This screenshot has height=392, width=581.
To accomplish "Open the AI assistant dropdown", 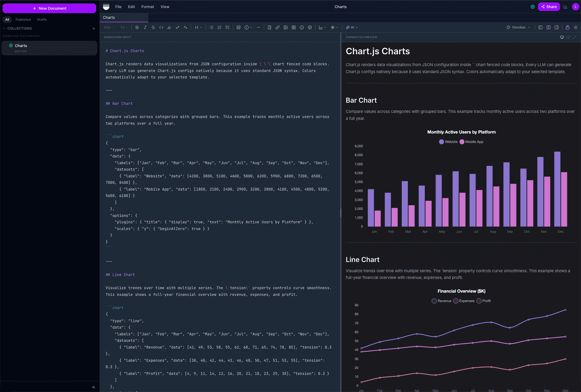I will [x=352, y=27].
